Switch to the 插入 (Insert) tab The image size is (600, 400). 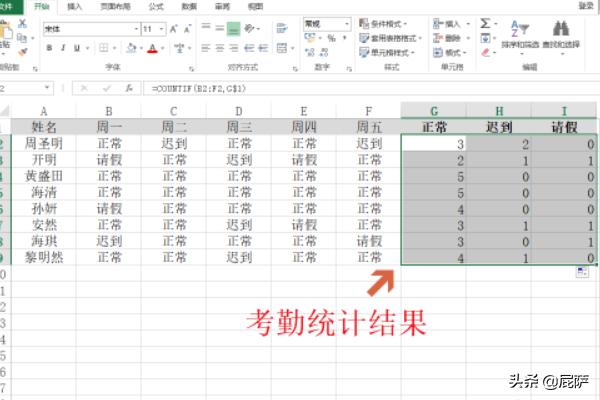(74, 6)
